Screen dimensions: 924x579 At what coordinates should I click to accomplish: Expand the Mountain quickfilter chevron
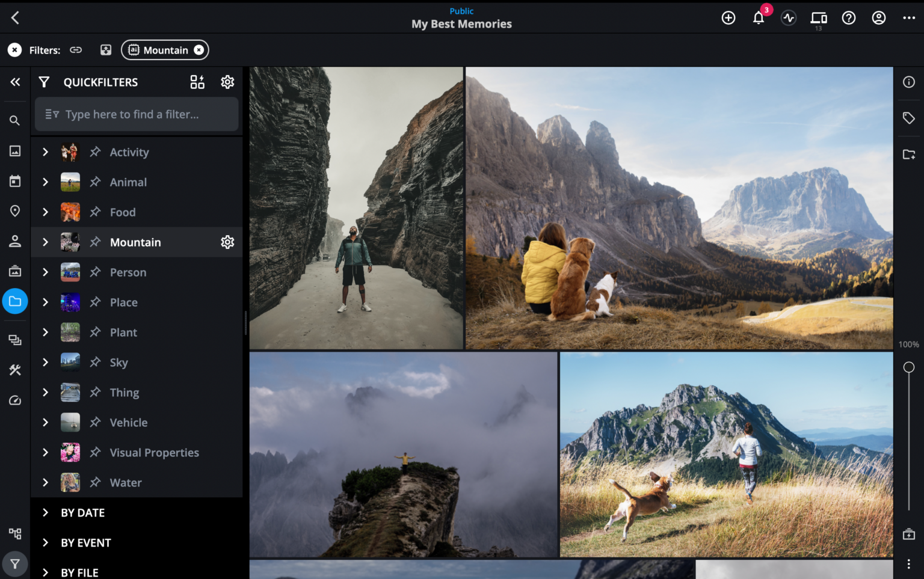(x=45, y=242)
